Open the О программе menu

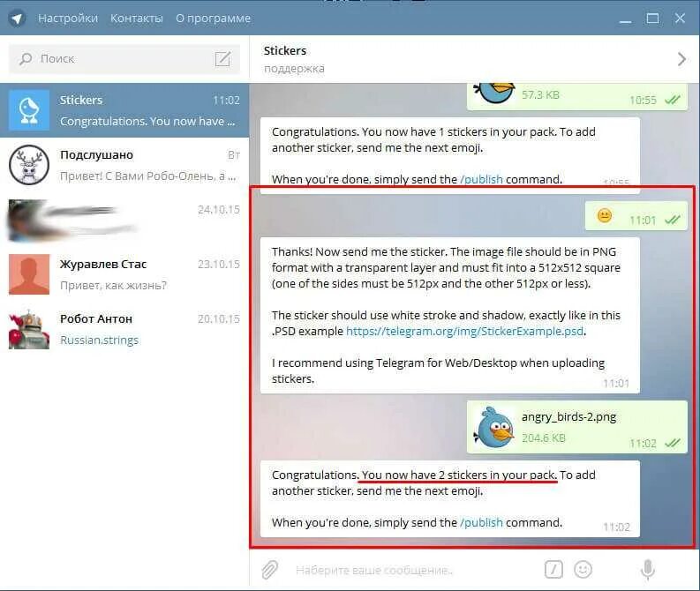(213, 19)
